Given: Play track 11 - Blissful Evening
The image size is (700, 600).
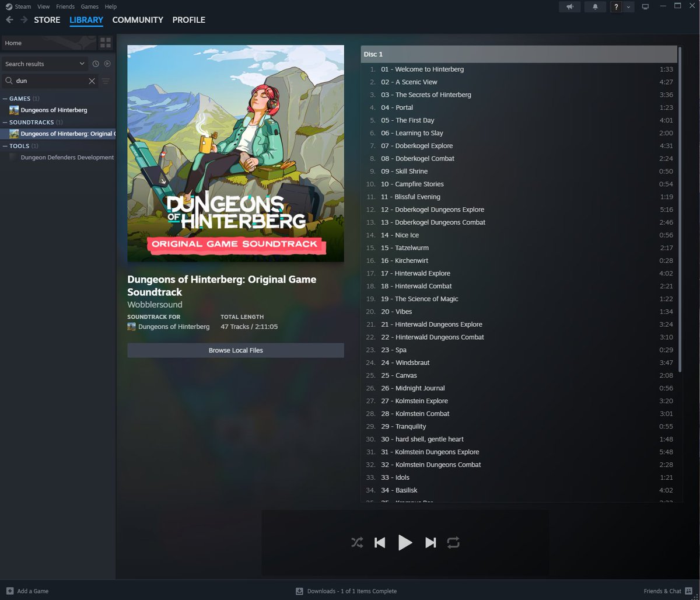Looking at the screenshot, I should pos(519,197).
